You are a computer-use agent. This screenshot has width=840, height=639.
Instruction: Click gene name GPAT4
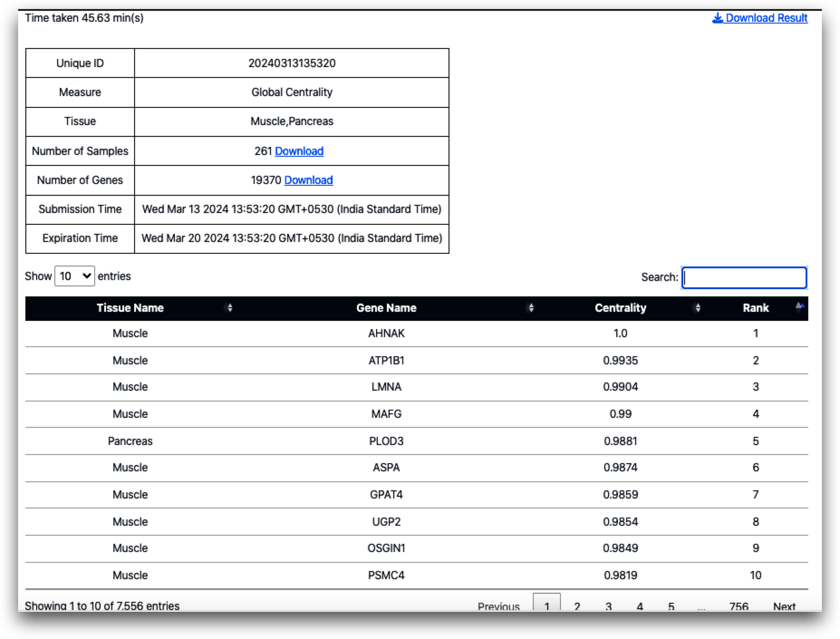coord(386,495)
